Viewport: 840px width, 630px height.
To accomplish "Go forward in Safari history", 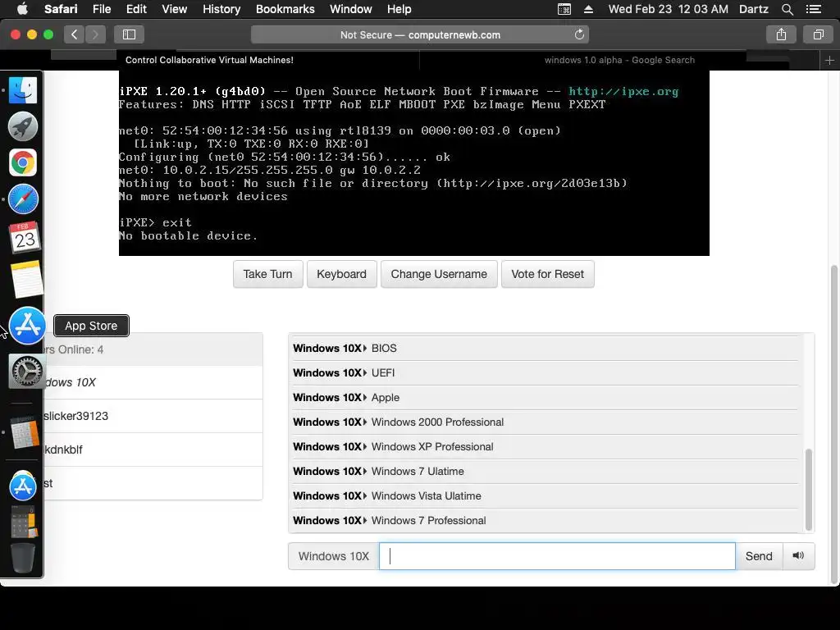I will [95, 34].
